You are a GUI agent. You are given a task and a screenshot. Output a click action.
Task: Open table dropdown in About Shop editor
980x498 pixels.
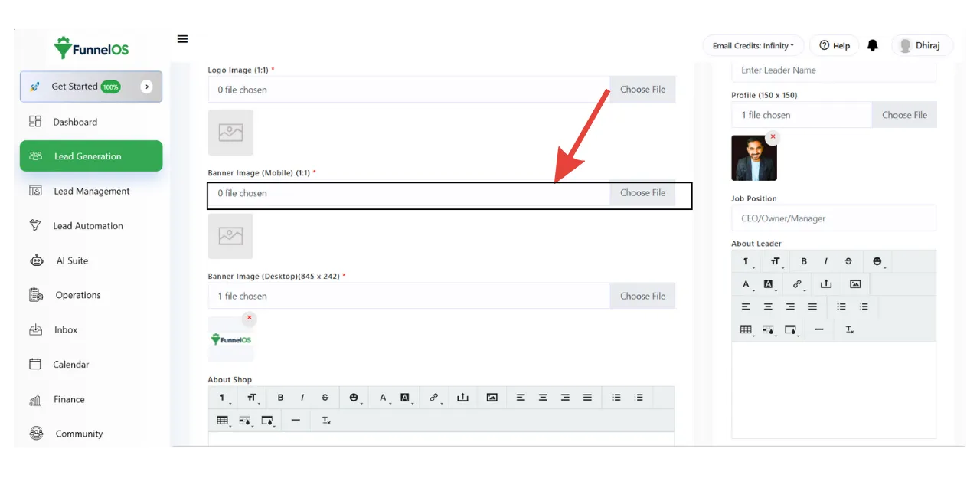(x=223, y=421)
